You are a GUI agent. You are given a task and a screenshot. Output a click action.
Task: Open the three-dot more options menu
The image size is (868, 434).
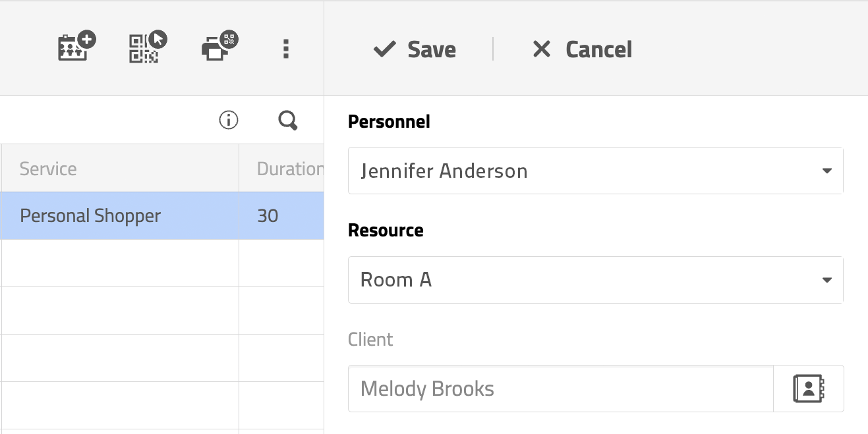285,49
